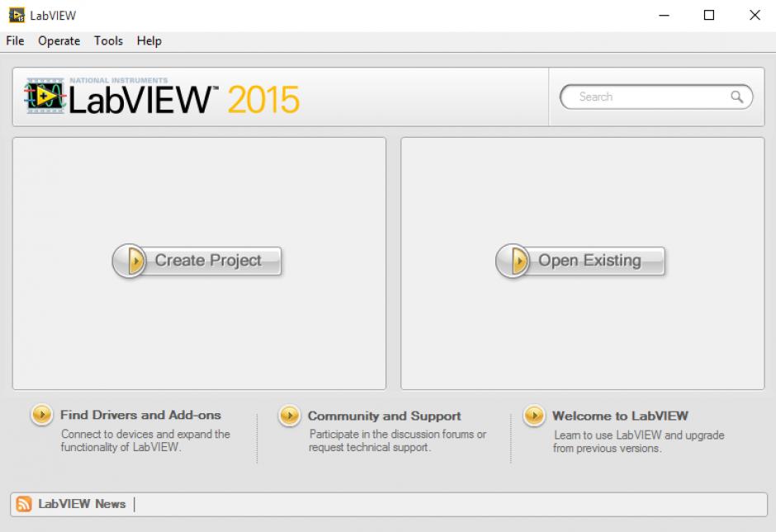776x532 pixels.
Task: Open Welcome to LabVIEW link
Action: point(620,416)
